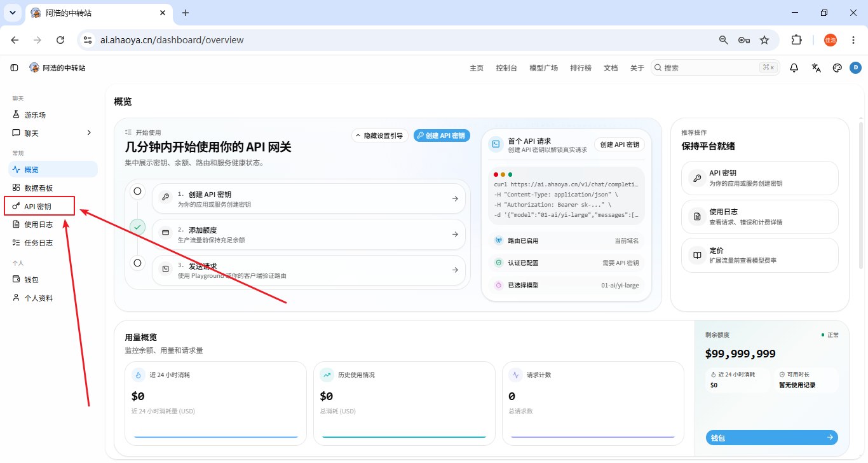
Task: Click unchecked circle for step 3
Action: click(137, 262)
